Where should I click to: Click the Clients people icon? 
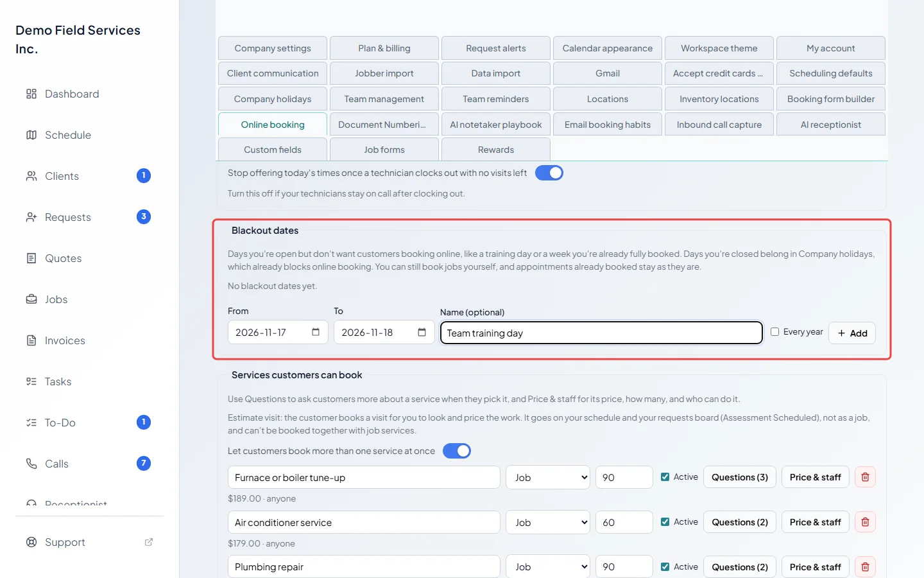(x=31, y=176)
